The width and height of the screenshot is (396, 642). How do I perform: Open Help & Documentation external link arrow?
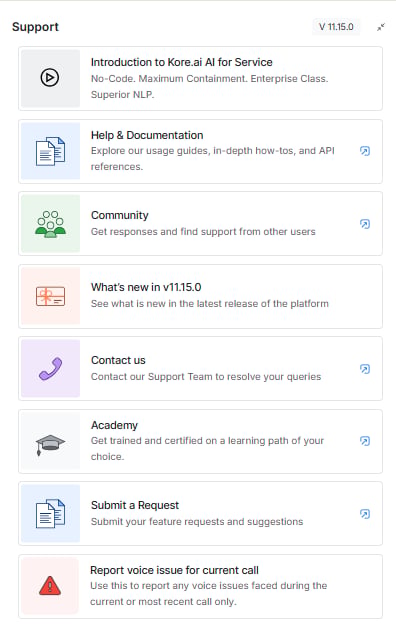tap(365, 151)
